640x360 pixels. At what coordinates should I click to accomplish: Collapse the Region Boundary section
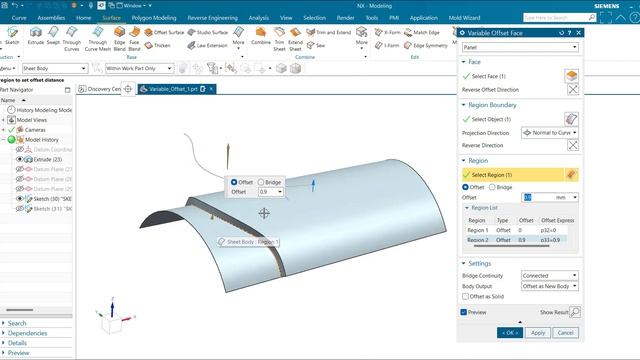pos(464,105)
